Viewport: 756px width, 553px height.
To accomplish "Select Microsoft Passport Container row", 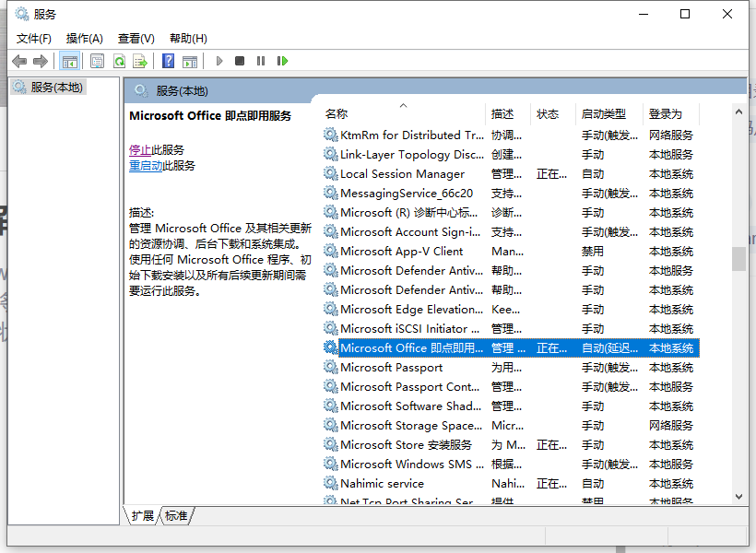I will [511, 387].
